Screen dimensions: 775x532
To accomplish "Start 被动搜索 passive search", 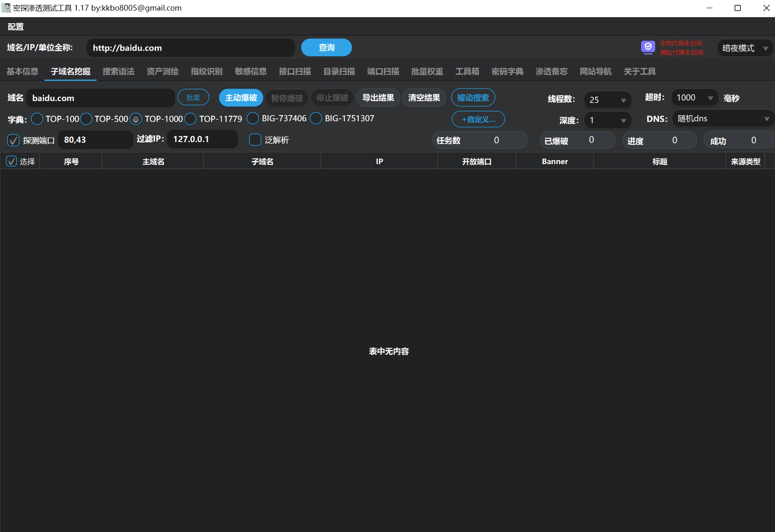I will [x=473, y=98].
